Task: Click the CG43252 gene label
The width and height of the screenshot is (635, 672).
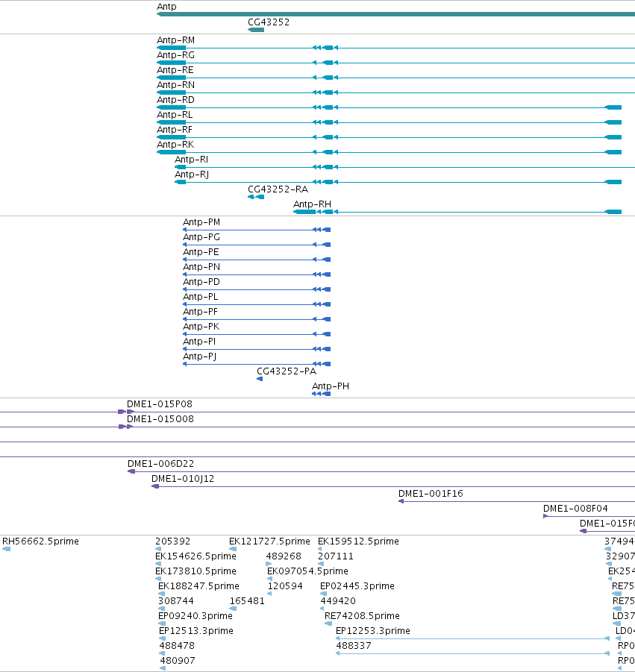Action: pyautogui.click(x=269, y=22)
